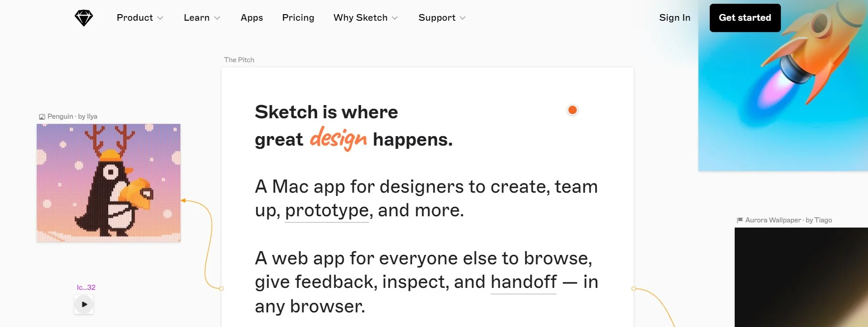Follow the underlined prototype link
Image resolution: width=868 pixels, height=327 pixels.
tap(327, 211)
